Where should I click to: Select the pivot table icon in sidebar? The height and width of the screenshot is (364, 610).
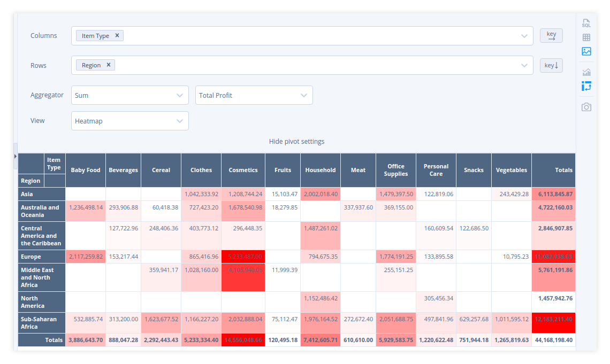pos(586,86)
